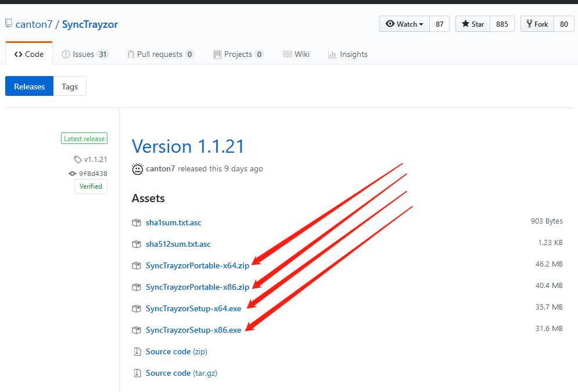Download sha1sum.txt.asc
The width and height of the screenshot is (578, 392).
click(x=174, y=222)
